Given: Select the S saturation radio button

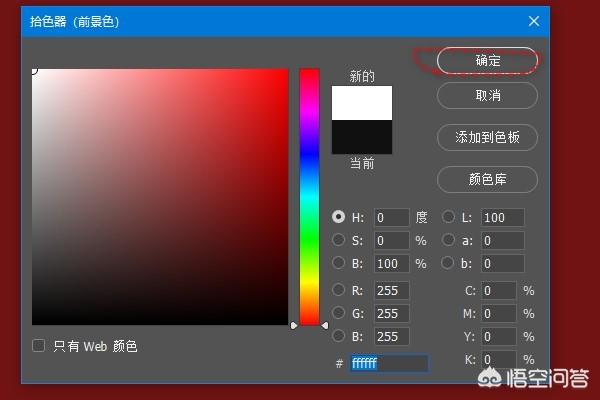Looking at the screenshot, I should point(338,240).
